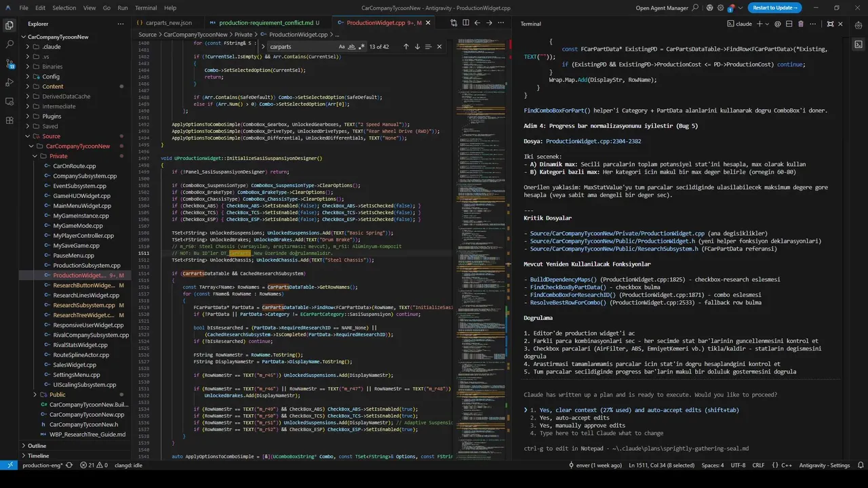
Task: Toggle Use Regular Expression in find widget
Action: point(362,47)
